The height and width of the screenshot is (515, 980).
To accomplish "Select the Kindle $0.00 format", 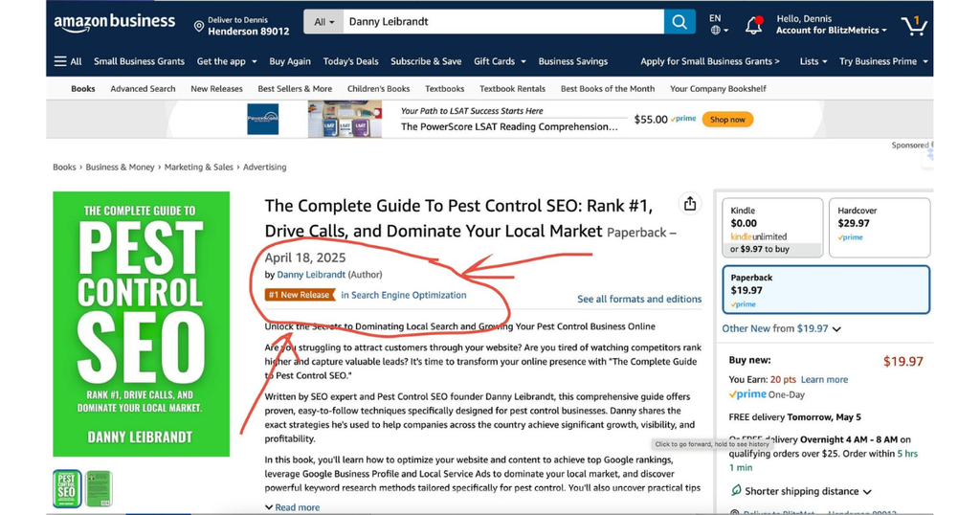I will 772,228.
